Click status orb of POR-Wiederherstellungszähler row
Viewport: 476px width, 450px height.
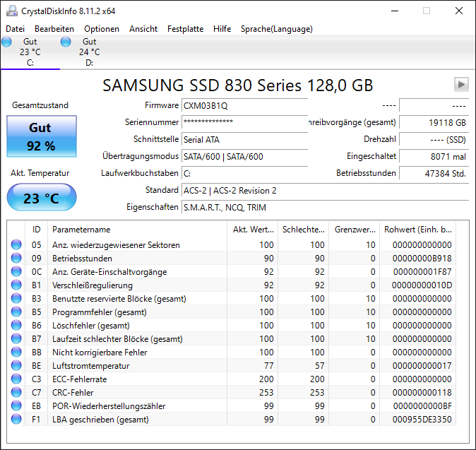[x=16, y=405]
